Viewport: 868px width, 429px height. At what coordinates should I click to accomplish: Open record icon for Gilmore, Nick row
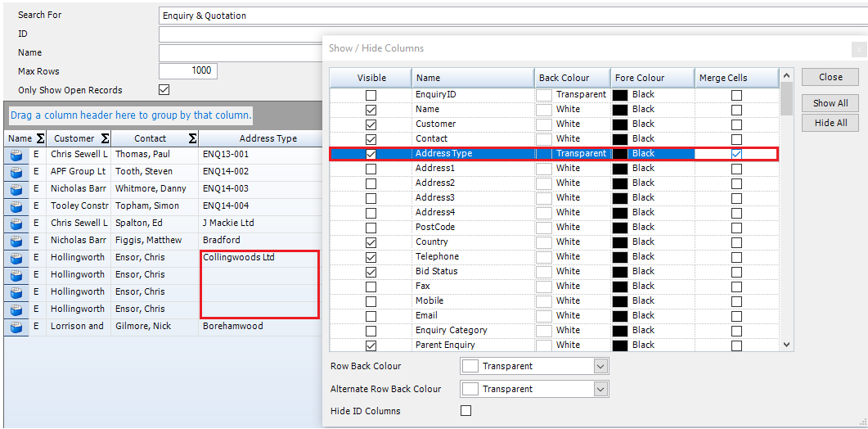pos(16,327)
